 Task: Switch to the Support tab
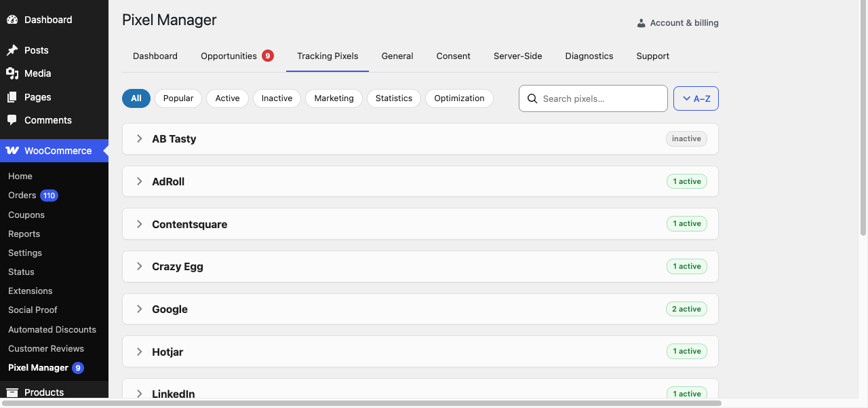653,56
